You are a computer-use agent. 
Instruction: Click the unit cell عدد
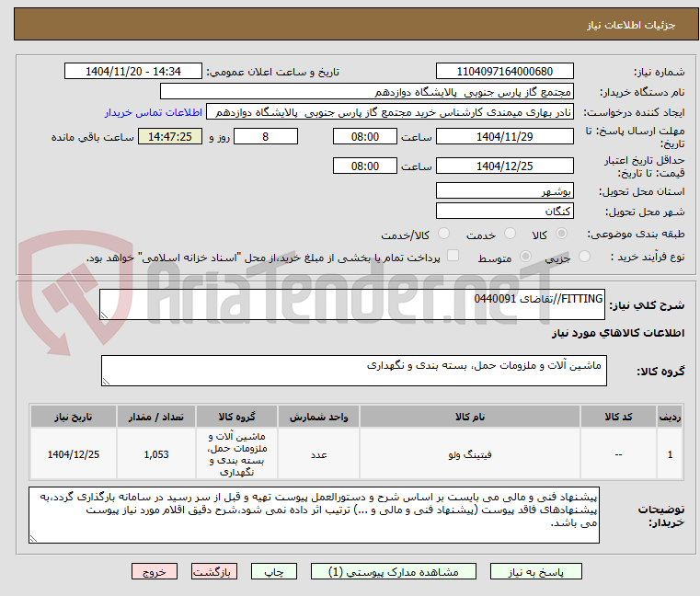coord(318,454)
